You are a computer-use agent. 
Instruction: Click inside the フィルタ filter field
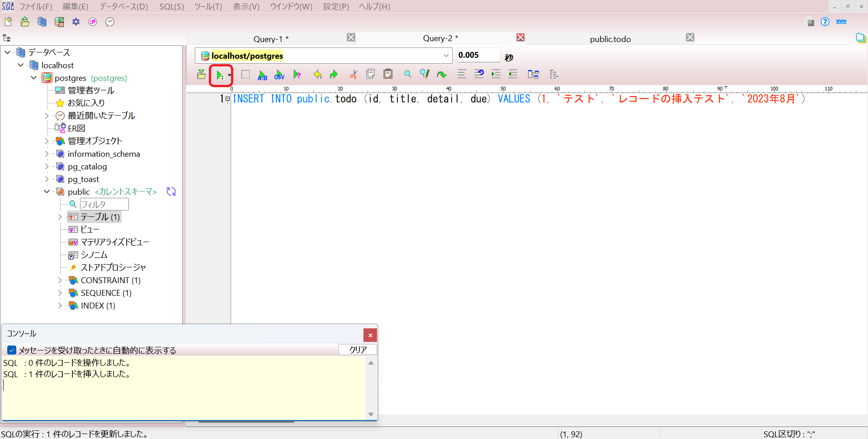pyautogui.click(x=104, y=204)
